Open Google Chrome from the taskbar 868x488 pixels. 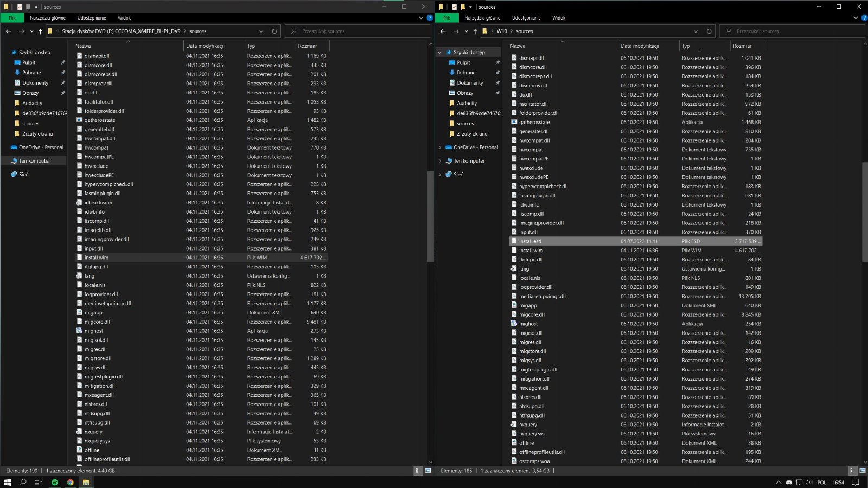[x=70, y=482]
